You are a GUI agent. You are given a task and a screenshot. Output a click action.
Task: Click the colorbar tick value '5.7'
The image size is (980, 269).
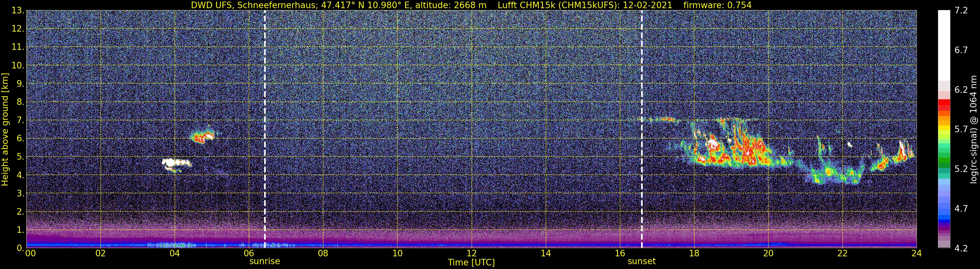point(961,129)
